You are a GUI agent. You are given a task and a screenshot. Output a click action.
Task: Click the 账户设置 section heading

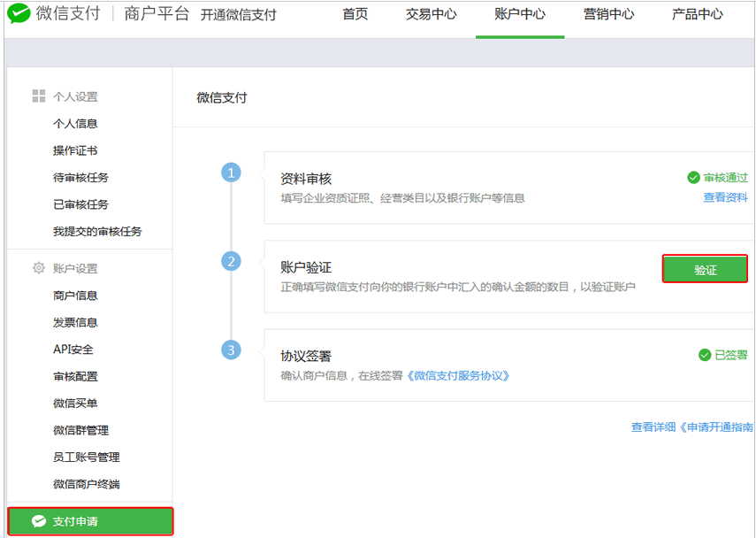75,268
